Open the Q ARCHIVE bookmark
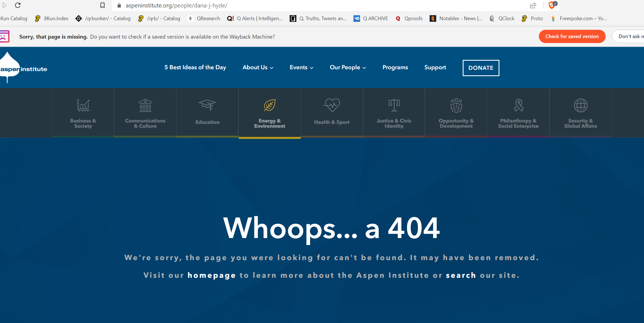Image resolution: width=644 pixels, height=323 pixels. (371, 18)
